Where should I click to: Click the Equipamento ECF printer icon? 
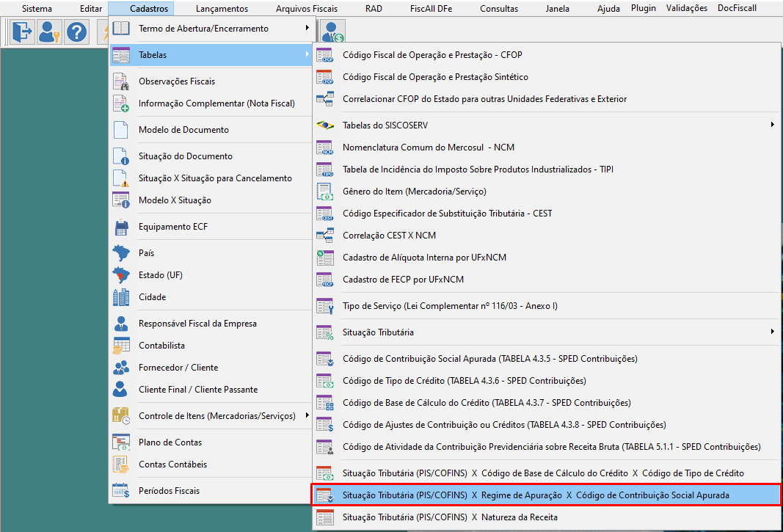coord(121,227)
